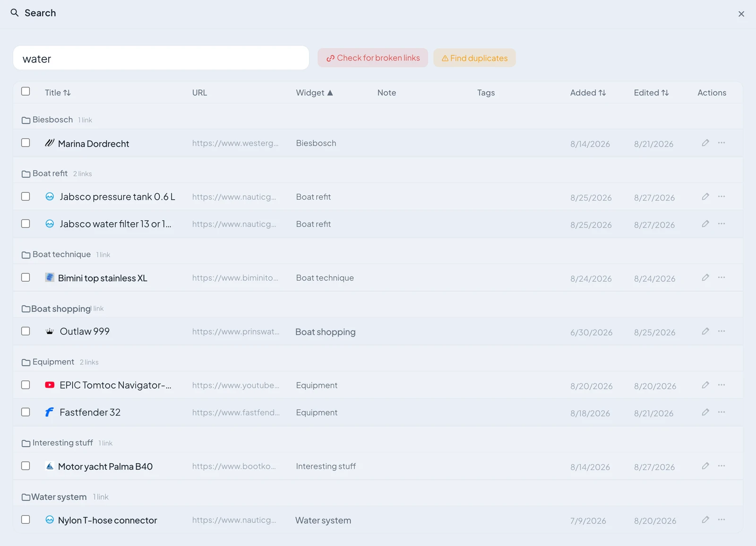The image size is (756, 546).
Task: Click the Fastfender 32 favicon
Action: (x=50, y=412)
